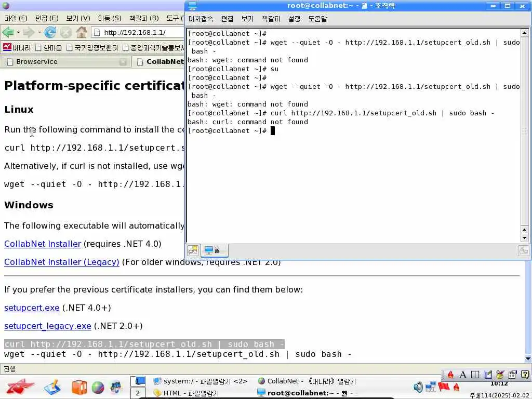The width and height of the screenshot is (532, 399).
Task: Switch to virtual desktop 2 in the pager
Action: click(138, 393)
